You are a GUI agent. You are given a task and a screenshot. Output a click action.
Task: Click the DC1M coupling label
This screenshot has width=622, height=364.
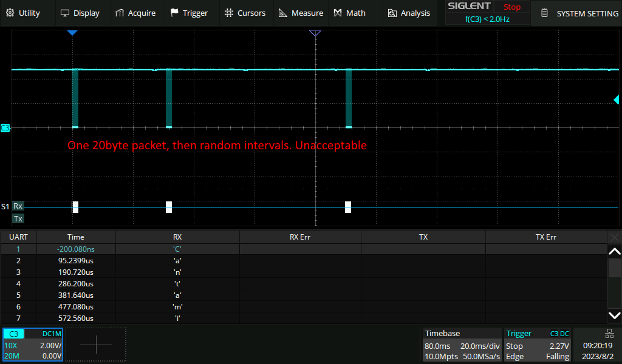(x=52, y=334)
